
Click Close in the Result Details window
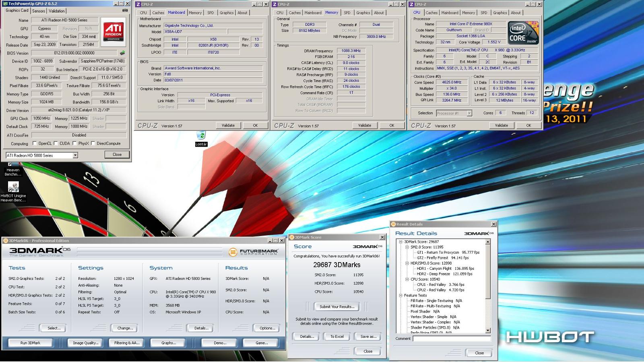point(479,353)
